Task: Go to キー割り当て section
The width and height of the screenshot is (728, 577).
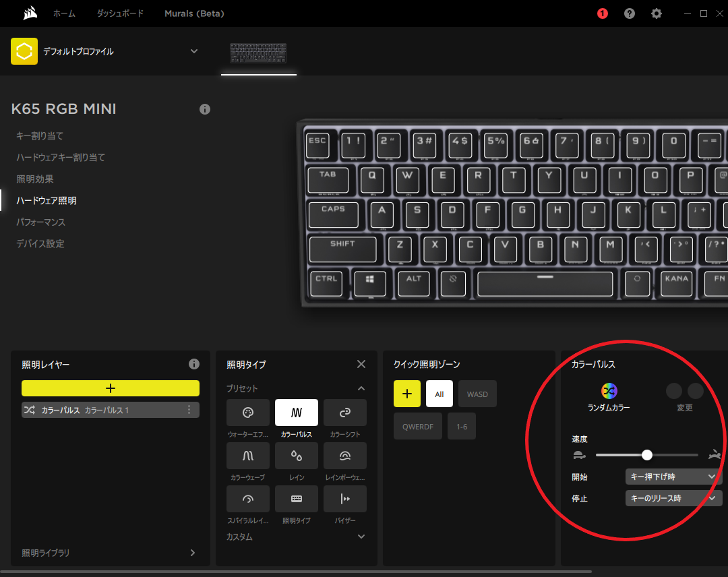Action: tap(40, 136)
